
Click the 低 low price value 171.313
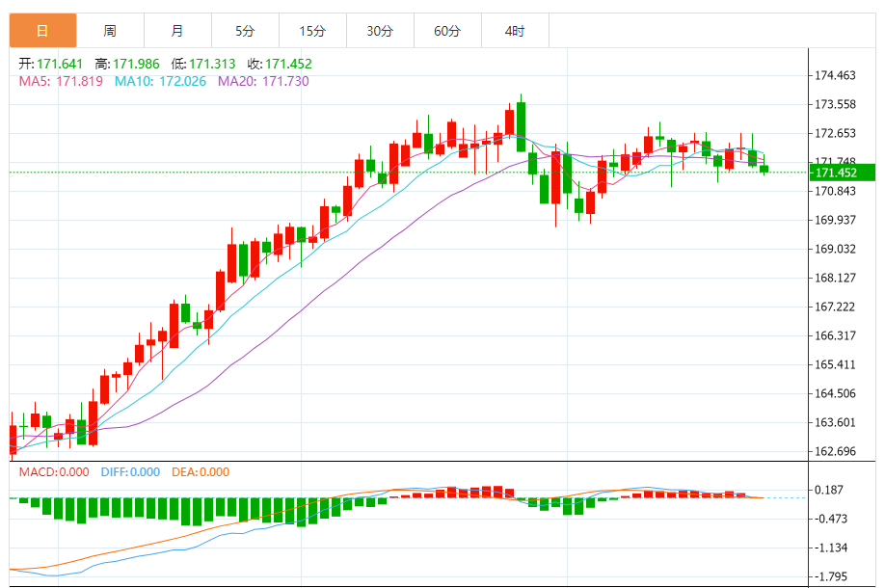213,64
